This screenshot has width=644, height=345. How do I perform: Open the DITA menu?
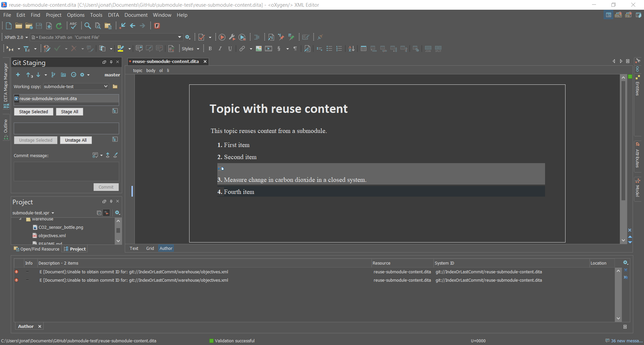click(113, 15)
